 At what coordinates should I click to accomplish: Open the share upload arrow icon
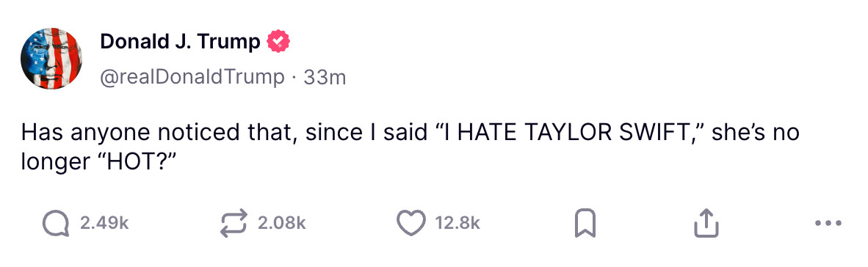[707, 223]
